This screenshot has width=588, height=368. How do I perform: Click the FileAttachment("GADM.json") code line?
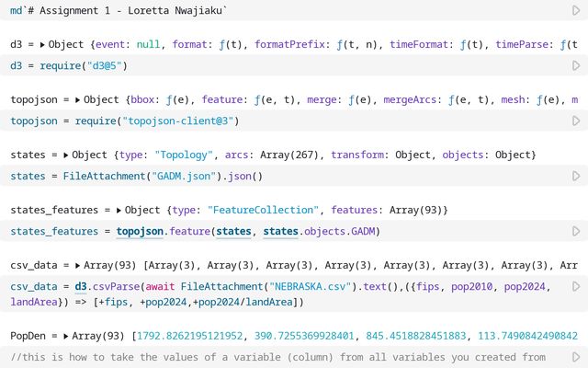tap(137, 176)
